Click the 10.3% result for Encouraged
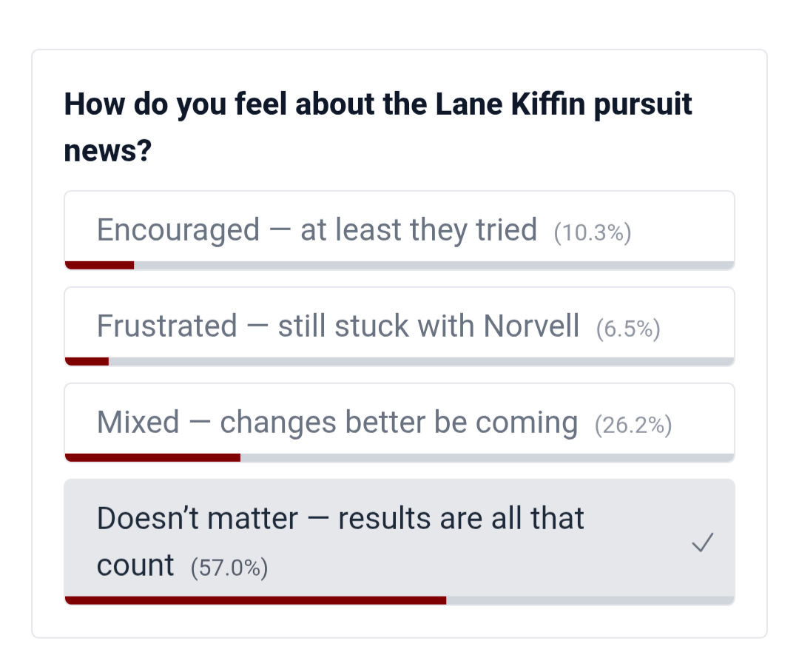 [592, 233]
